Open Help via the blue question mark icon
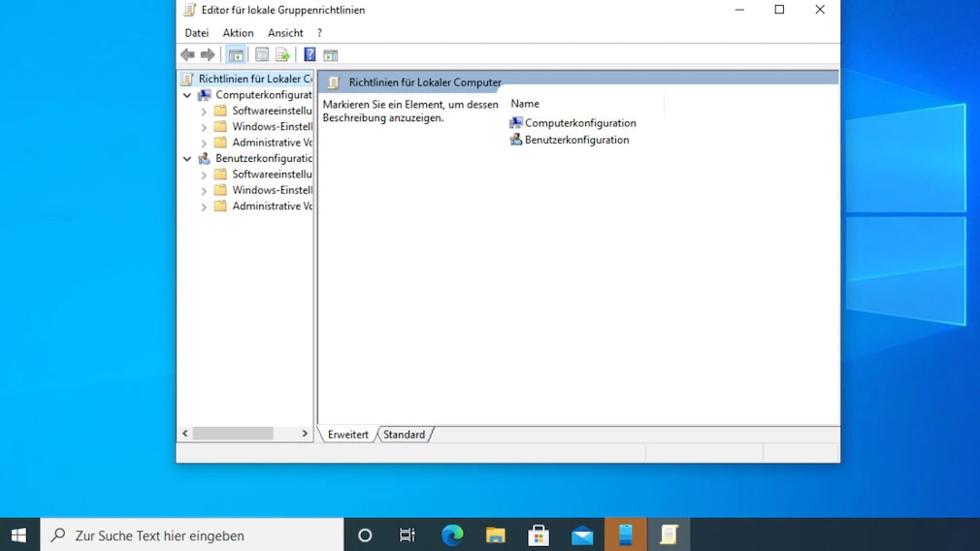Image resolution: width=980 pixels, height=551 pixels. click(x=310, y=55)
